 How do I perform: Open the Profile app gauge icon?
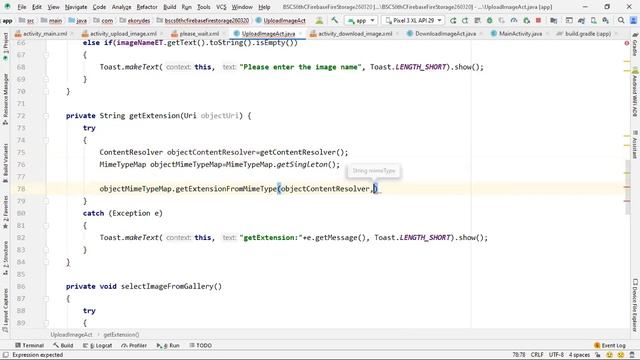(x=514, y=20)
